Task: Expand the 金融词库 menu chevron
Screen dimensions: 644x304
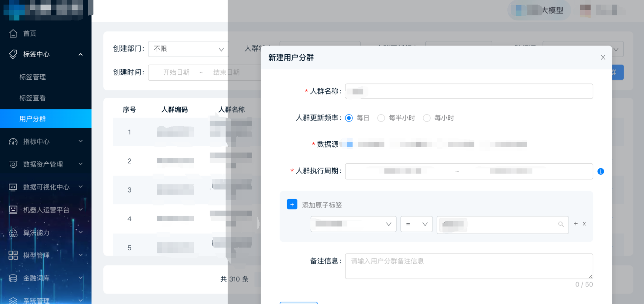Action: click(81, 278)
